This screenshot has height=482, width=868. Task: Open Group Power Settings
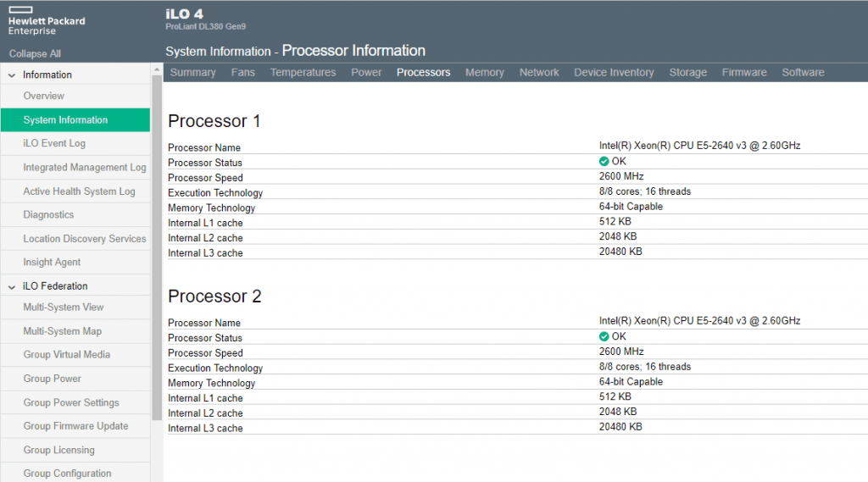75,402
